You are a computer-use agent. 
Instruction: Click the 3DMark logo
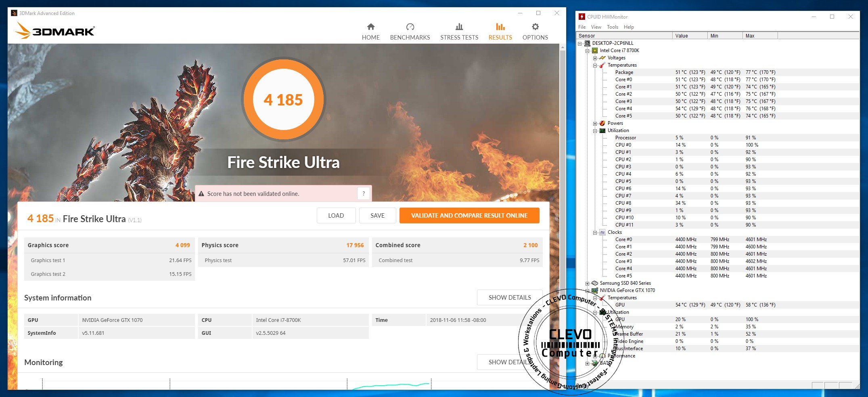[55, 31]
